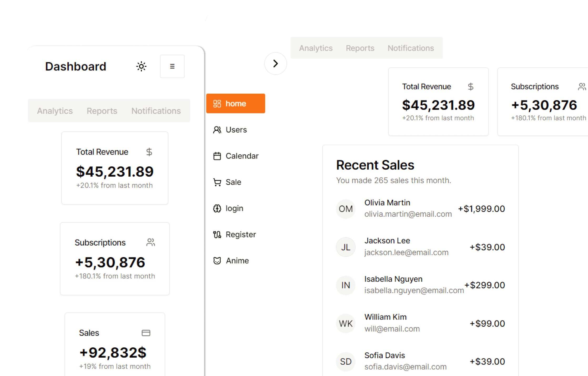This screenshot has height=376, width=588.
Task: Select Notifications tab in mobile Dashboard panel
Action: point(156,111)
